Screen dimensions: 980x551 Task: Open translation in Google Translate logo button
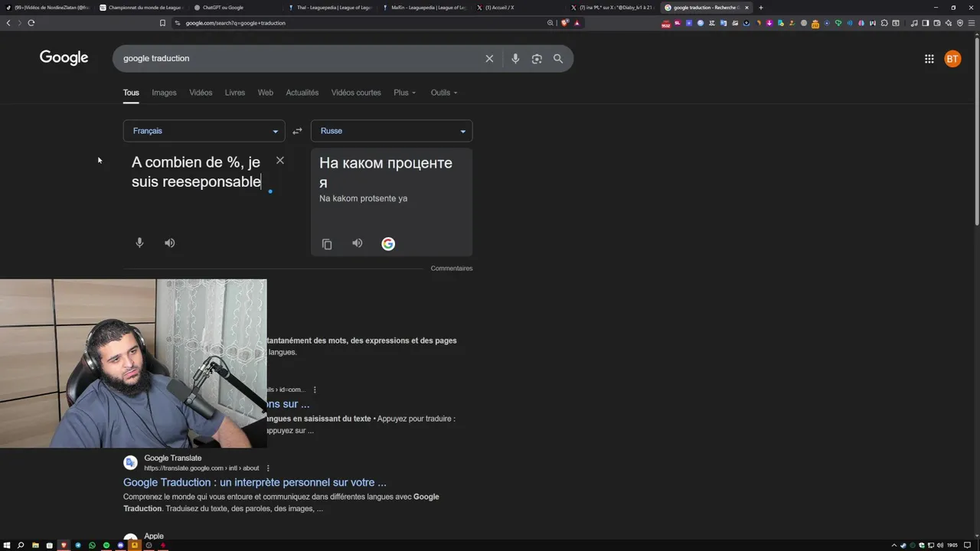388,244
